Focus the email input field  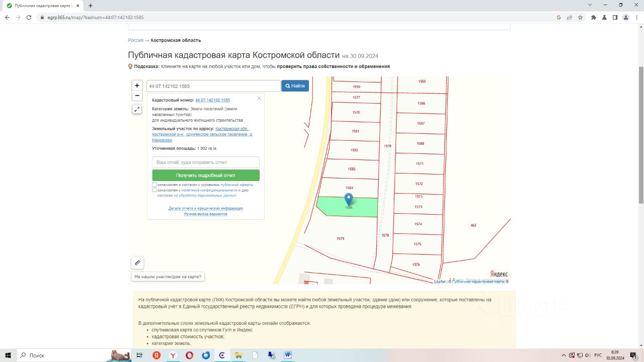[206, 162]
